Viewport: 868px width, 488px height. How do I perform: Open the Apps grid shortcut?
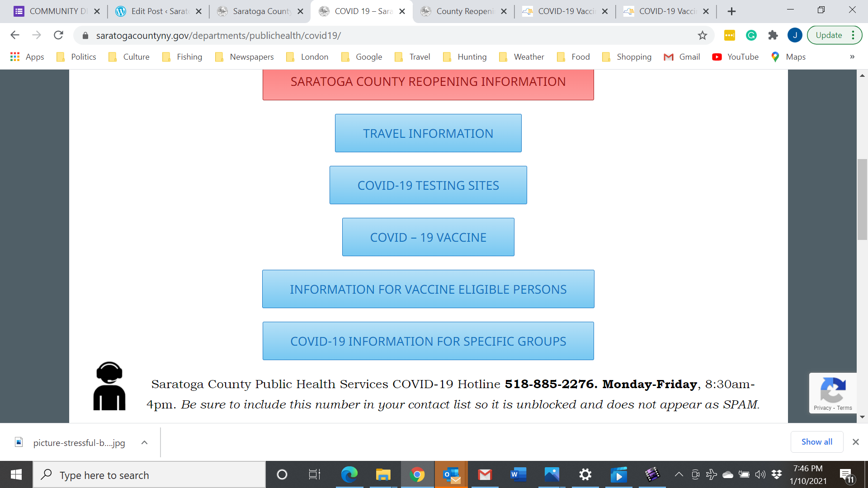tap(27, 57)
